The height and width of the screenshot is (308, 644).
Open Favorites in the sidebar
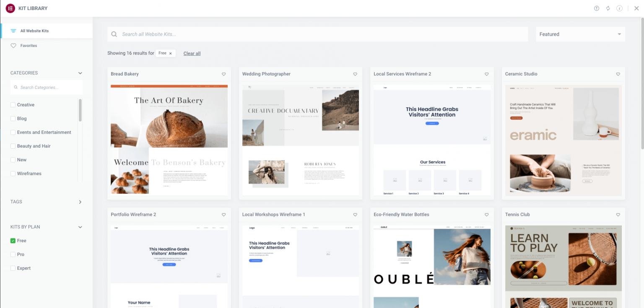tap(29, 46)
